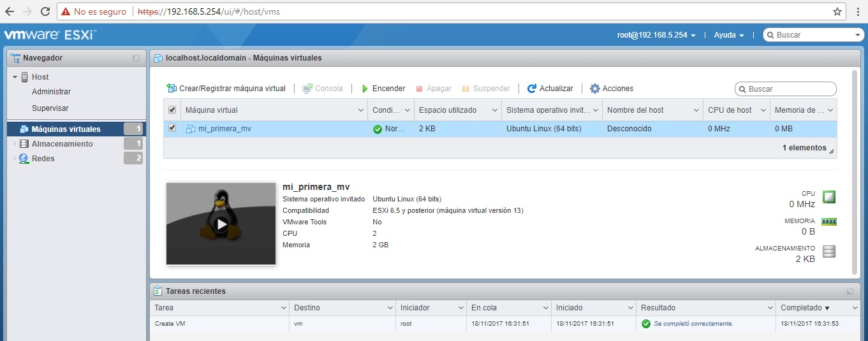The width and height of the screenshot is (868, 341).
Task: Click the Encender button
Action: (x=383, y=89)
